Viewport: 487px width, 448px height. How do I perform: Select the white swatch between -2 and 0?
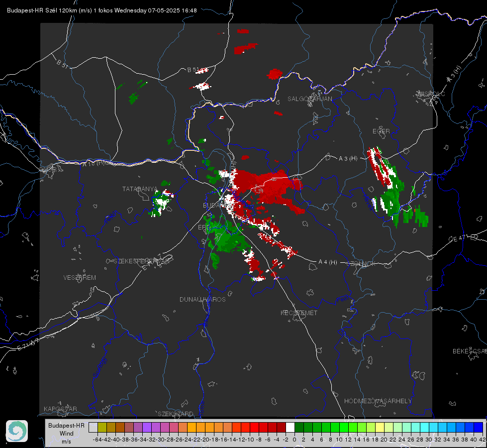290,427
